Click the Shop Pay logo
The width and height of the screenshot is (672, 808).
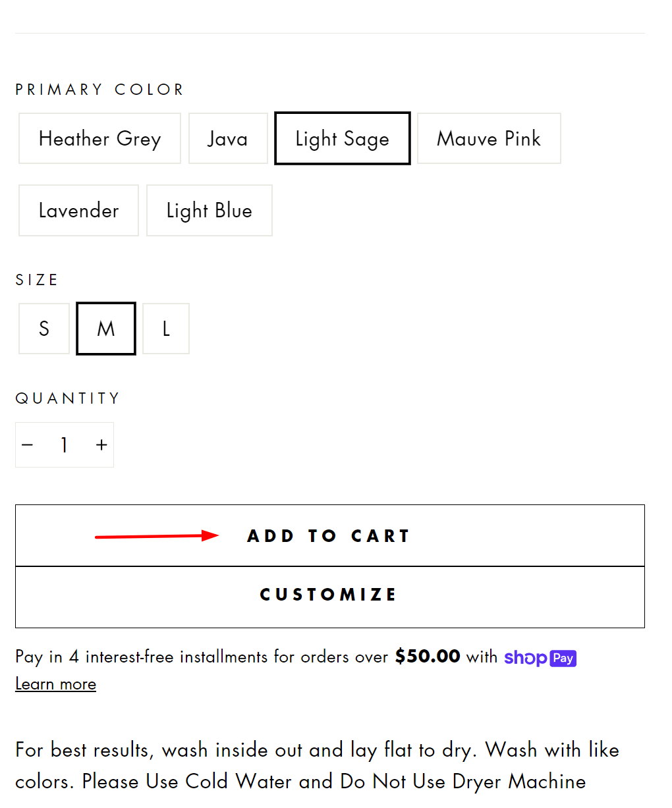pos(540,658)
